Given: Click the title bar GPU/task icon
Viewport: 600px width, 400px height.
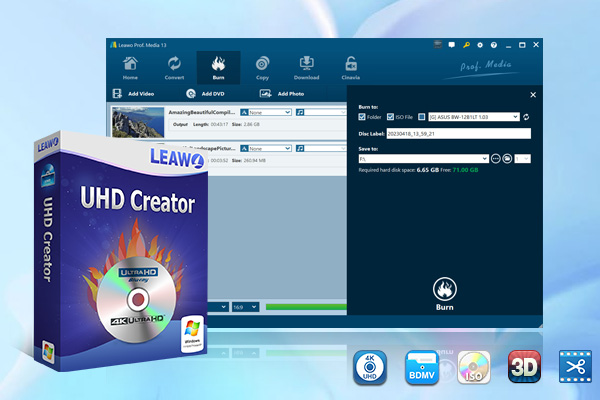Looking at the screenshot, I should pos(438,45).
